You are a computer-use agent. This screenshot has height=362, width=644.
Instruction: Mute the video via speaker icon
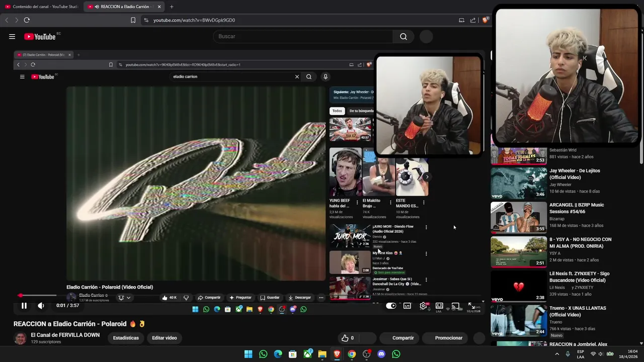pyautogui.click(x=41, y=305)
